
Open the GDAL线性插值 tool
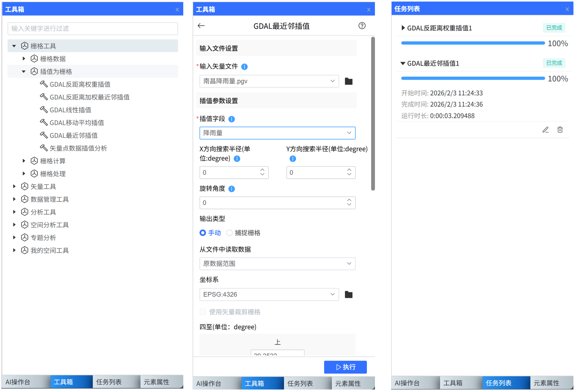(70, 110)
